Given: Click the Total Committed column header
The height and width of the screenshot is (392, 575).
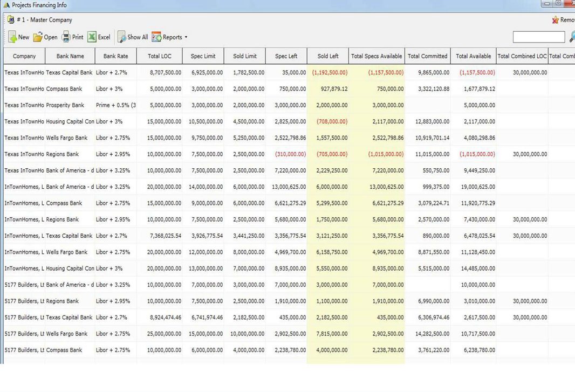Looking at the screenshot, I should pos(427,56).
